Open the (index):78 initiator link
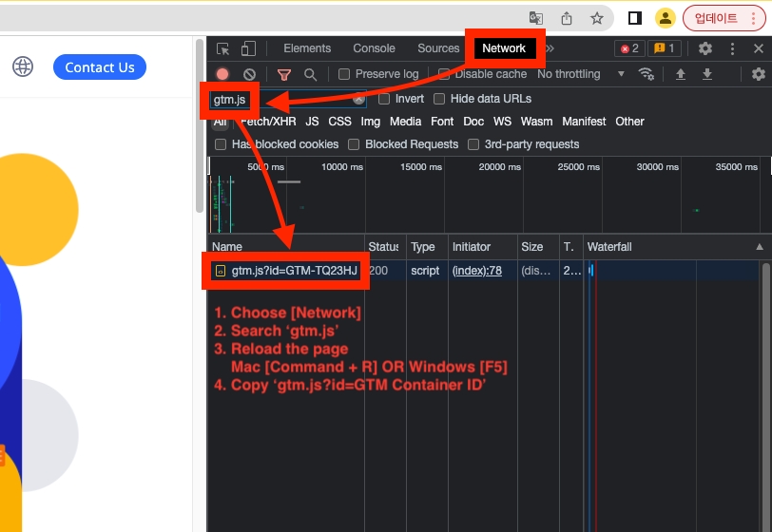The width and height of the screenshot is (772, 532). [476, 271]
